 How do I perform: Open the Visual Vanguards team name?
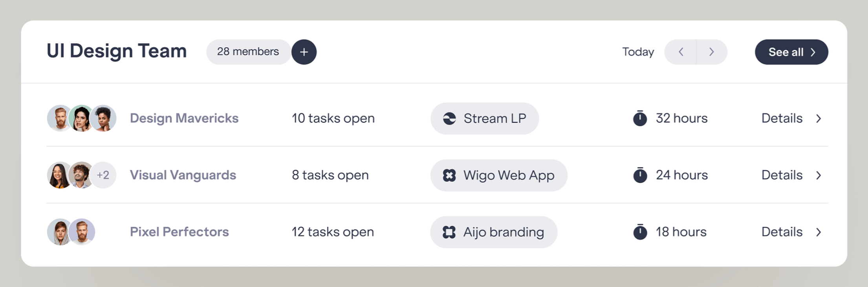[x=183, y=175]
